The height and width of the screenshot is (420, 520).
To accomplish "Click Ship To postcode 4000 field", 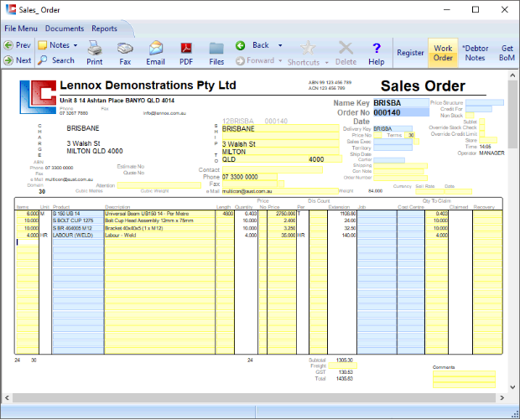I will (x=325, y=159).
